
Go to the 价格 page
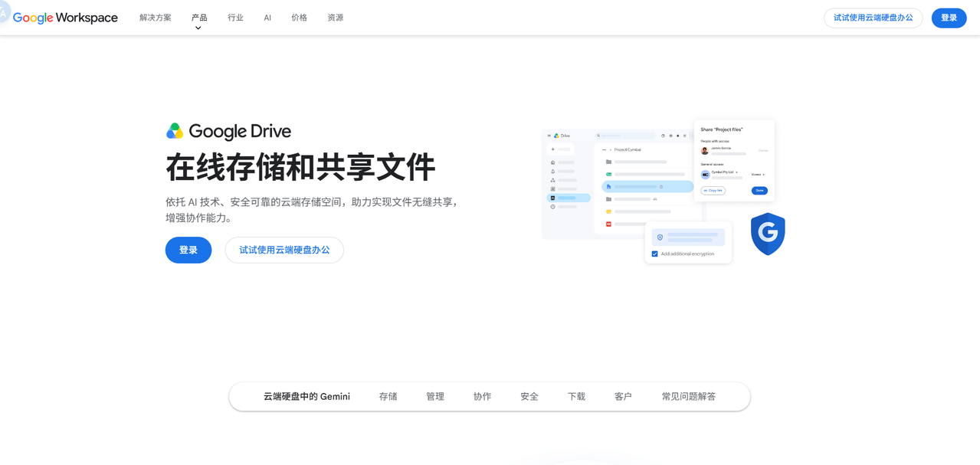tap(299, 18)
